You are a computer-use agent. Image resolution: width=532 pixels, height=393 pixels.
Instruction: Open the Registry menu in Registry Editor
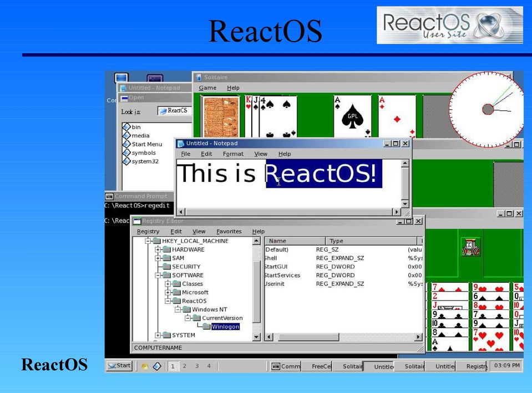(148, 231)
